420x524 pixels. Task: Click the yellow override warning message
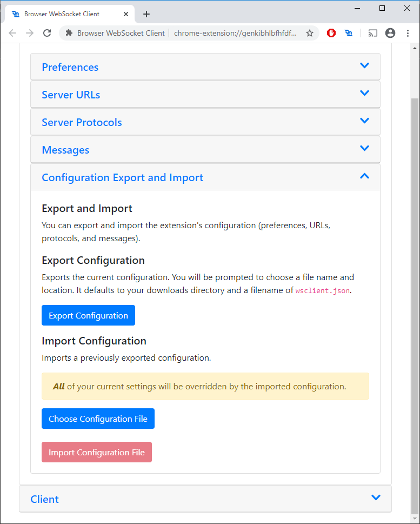205,386
